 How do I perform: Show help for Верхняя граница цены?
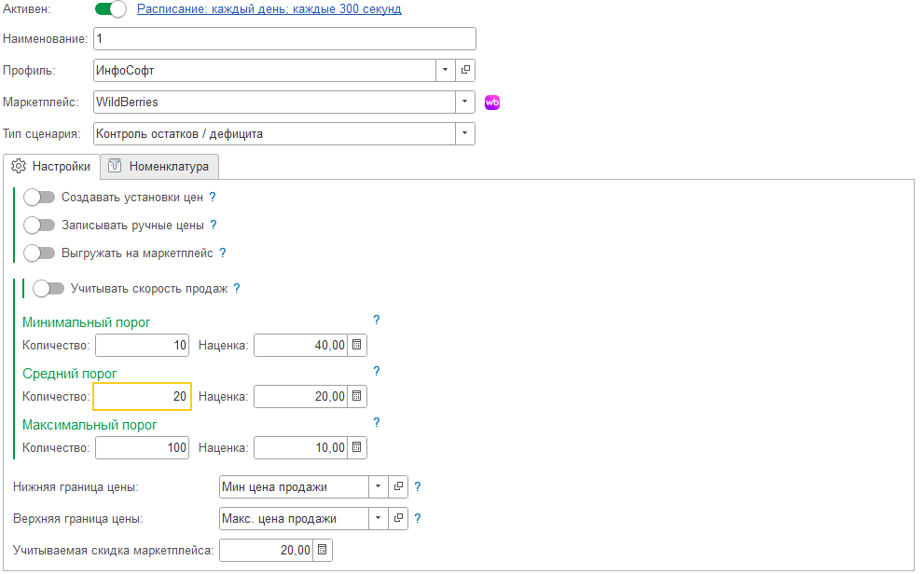418,519
